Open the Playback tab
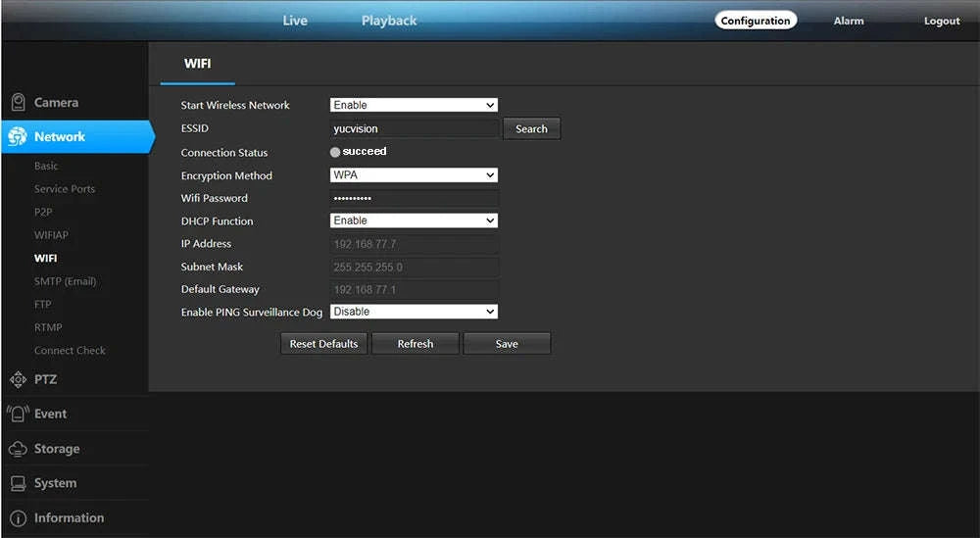Viewport: 980px width, 538px height. (389, 21)
